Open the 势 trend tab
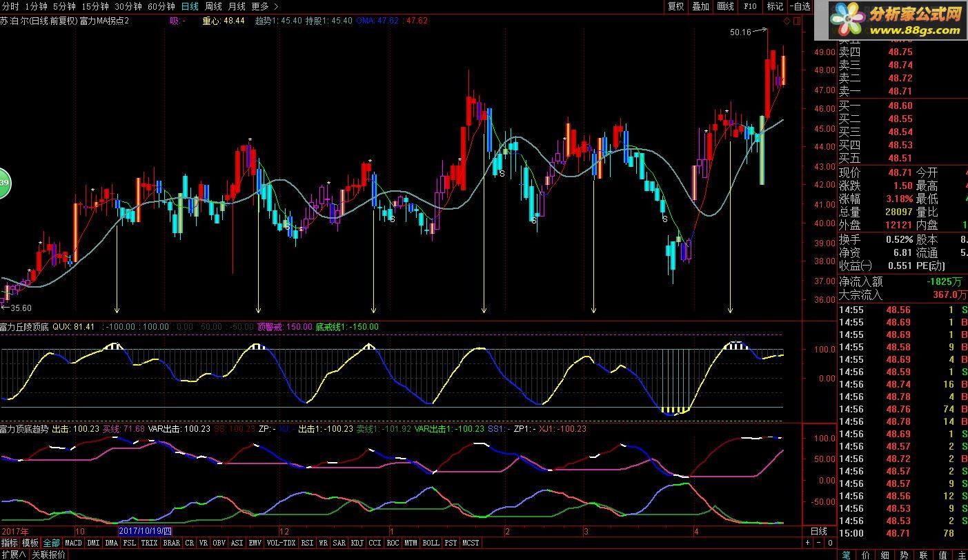 click(x=905, y=554)
